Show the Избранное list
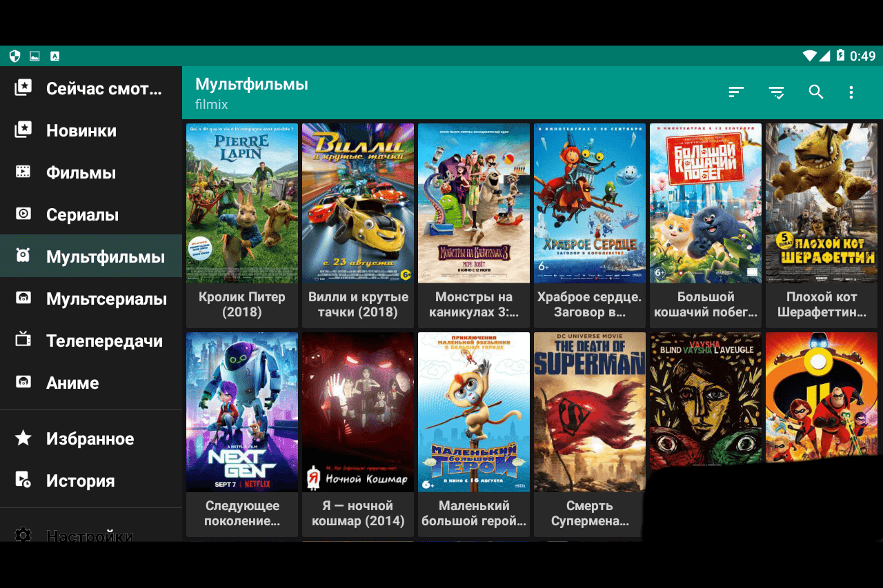The image size is (883, 588). pyautogui.click(x=91, y=438)
